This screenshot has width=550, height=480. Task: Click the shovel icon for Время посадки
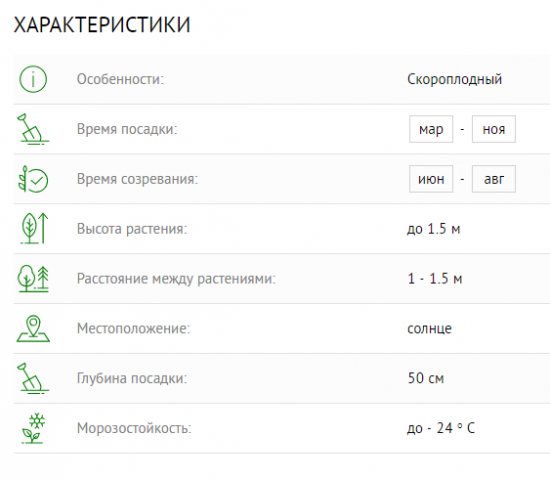[x=33, y=129]
